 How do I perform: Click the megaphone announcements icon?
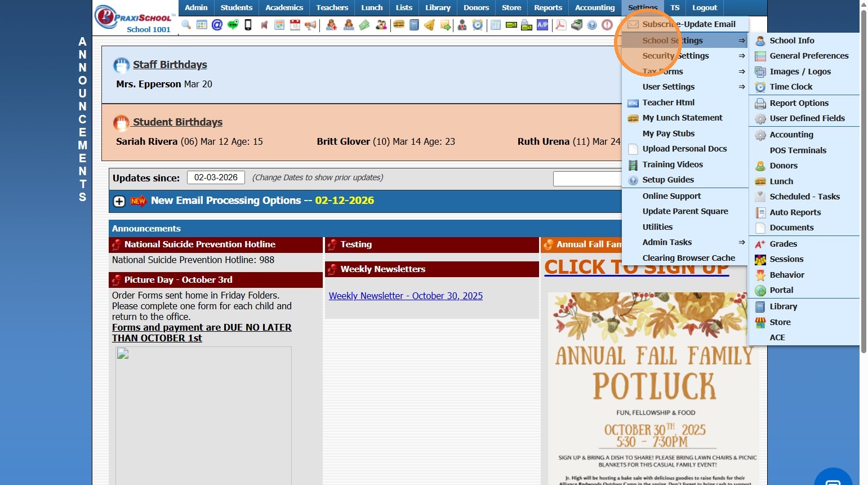[x=310, y=25]
